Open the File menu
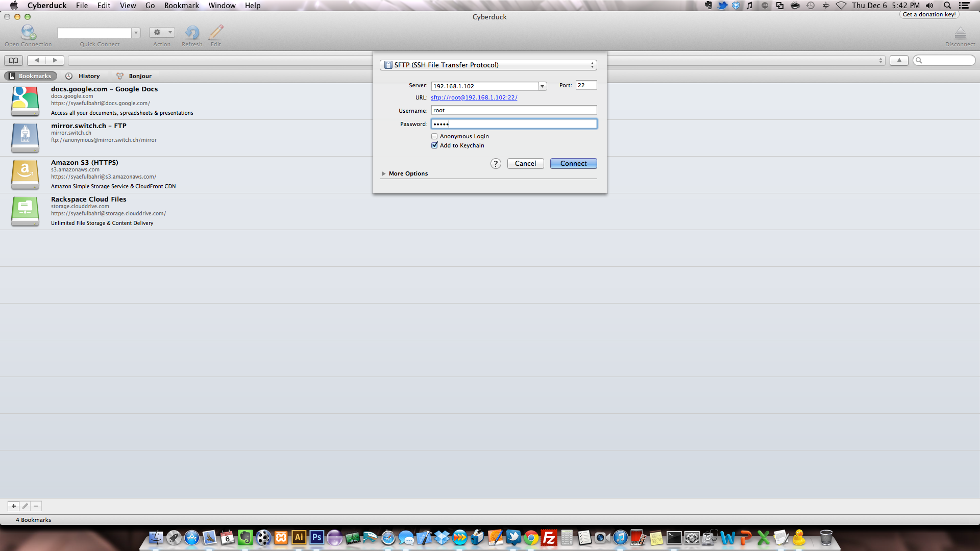Image resolution: width=980 pixels, height=551 pixels. (82, 5)
